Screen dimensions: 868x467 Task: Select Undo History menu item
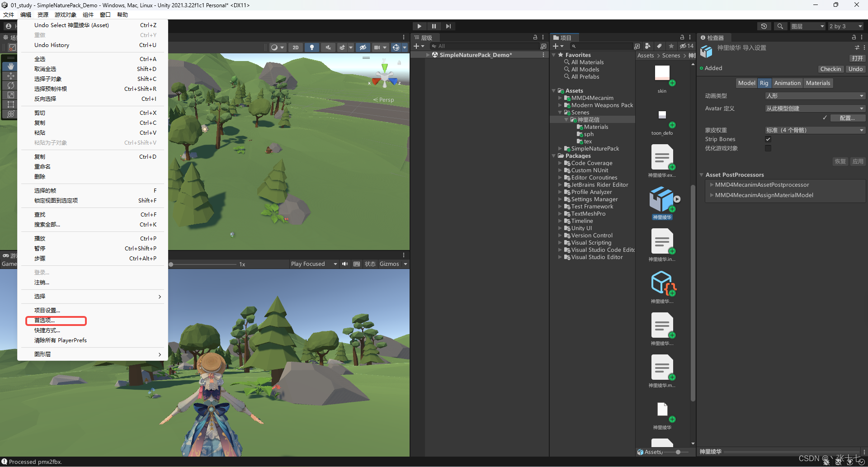click(93, 45)
